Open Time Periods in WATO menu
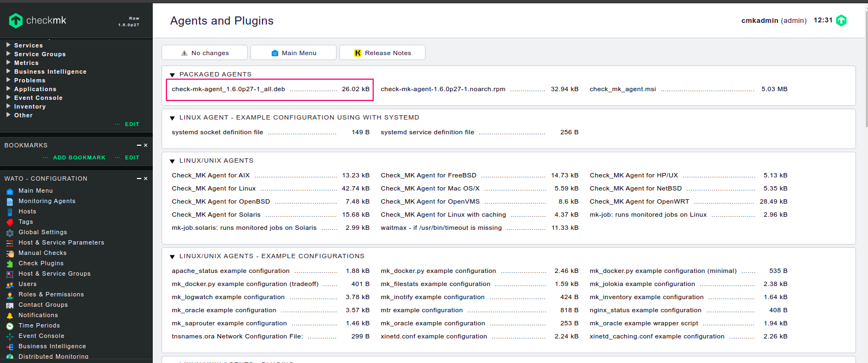 pos(39,325)
